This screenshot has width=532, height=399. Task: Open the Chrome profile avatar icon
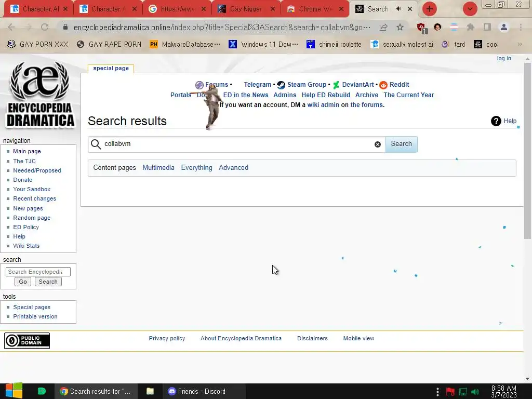[504, 27]
